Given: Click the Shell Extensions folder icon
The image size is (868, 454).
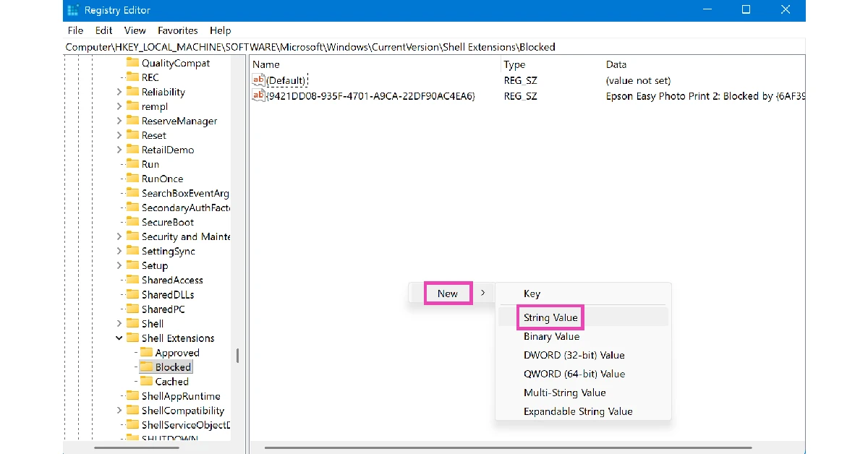Looking at the screenshot, I should click(134, 338).
